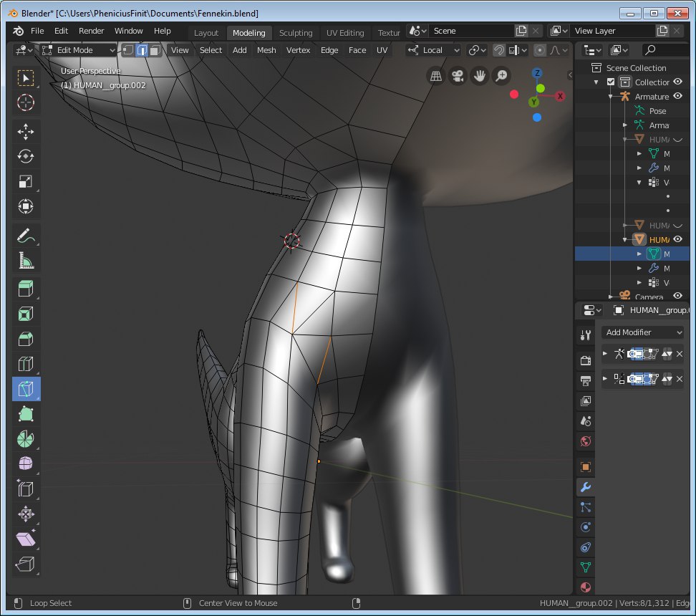Open the Render menu
The image size is (696, 616).
point(92,31)
